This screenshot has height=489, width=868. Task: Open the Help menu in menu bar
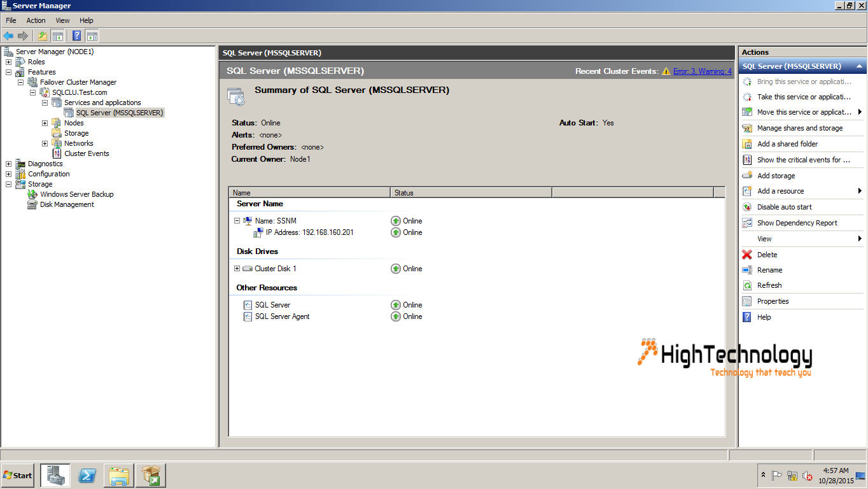click(87, 20)
